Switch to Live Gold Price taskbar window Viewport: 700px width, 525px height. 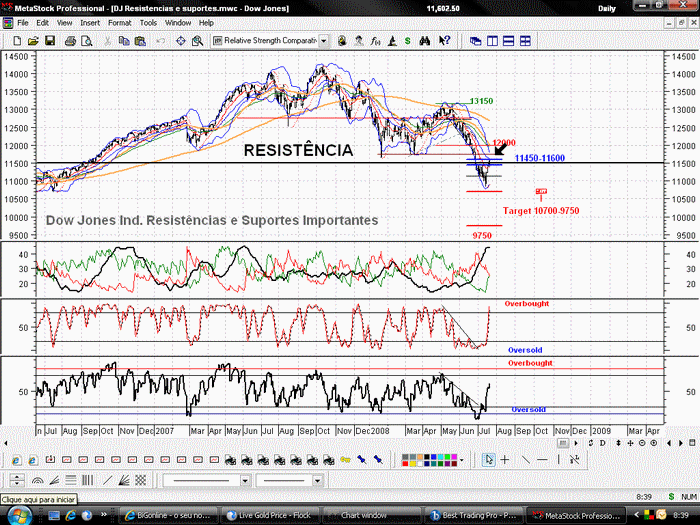pyautogui.click(x=271, y=515)
